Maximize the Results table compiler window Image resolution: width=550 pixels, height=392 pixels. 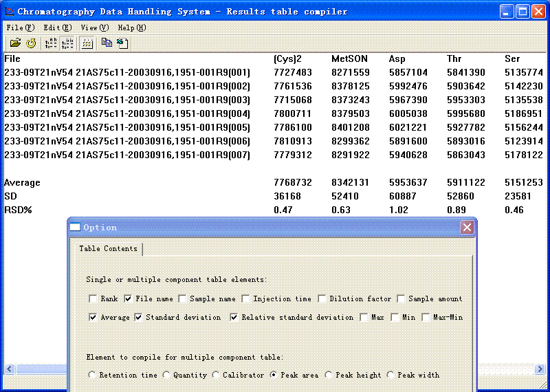point(522,12)
